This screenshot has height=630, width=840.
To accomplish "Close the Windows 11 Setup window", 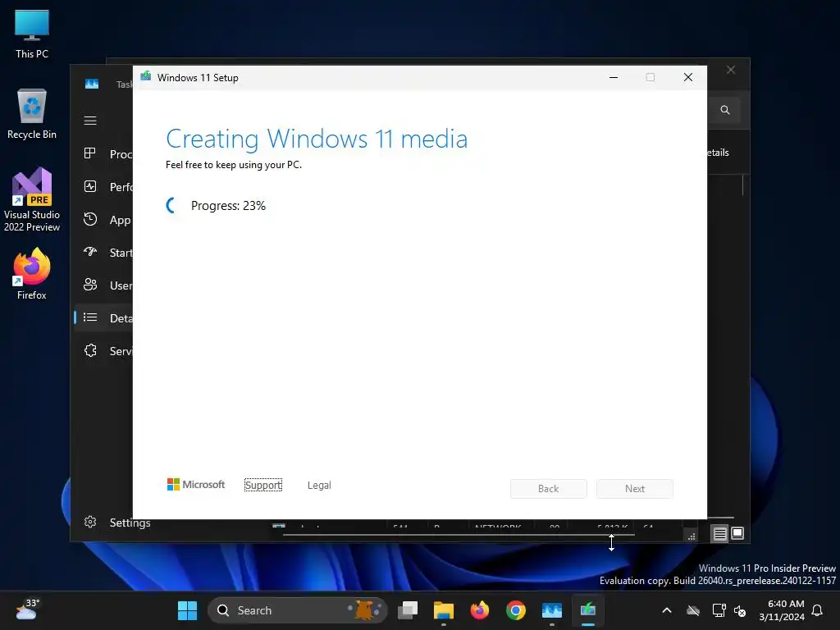I will 688,78.
